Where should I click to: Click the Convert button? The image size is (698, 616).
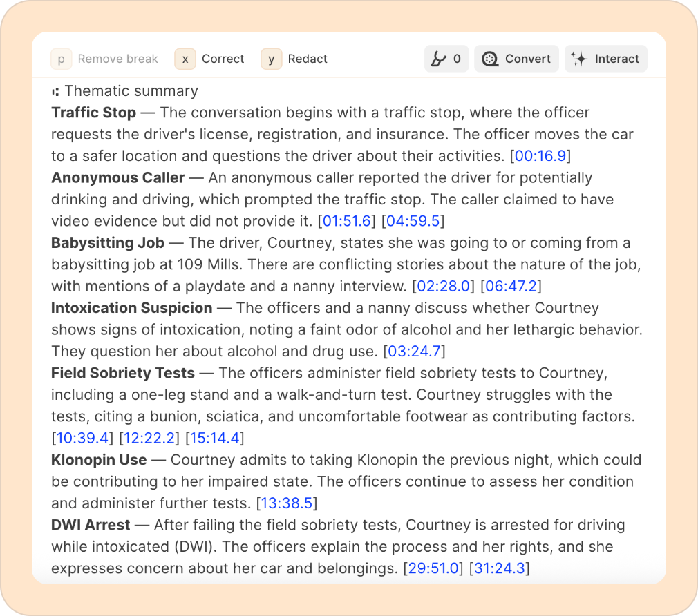coord(516,59)
